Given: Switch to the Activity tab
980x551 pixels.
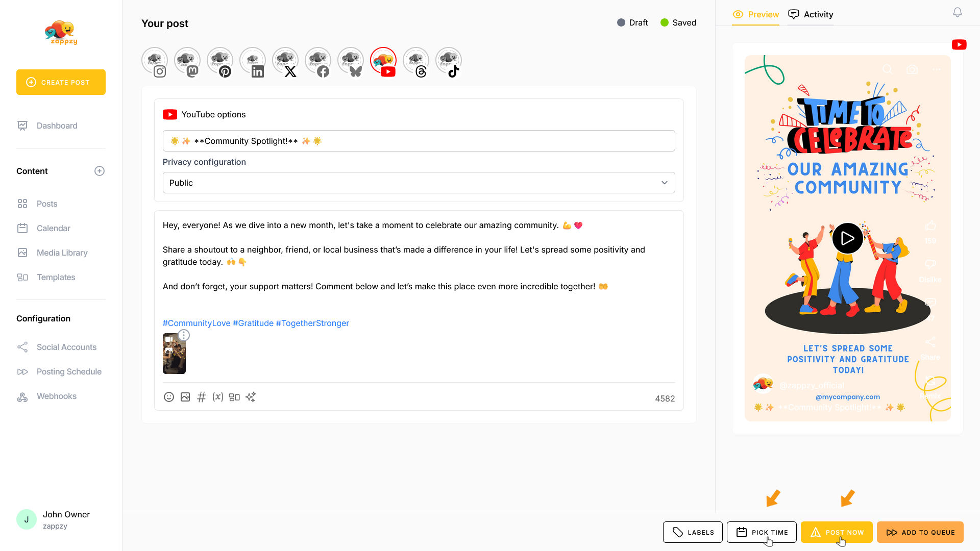Looking at the screenshot, I should pyautogui.click(x=811, y=14).
